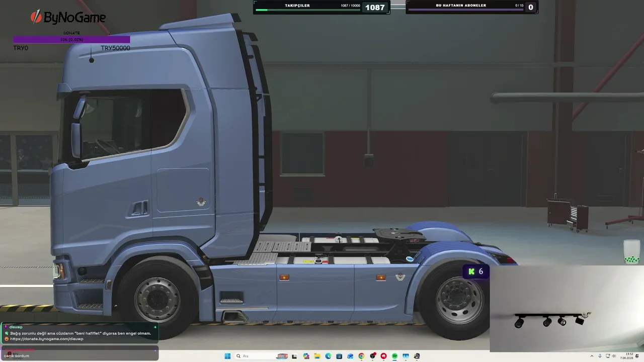This screenshot has width=644, height=362.
Task: Show hidden system tray icons
Action: (x=592, y=356)
